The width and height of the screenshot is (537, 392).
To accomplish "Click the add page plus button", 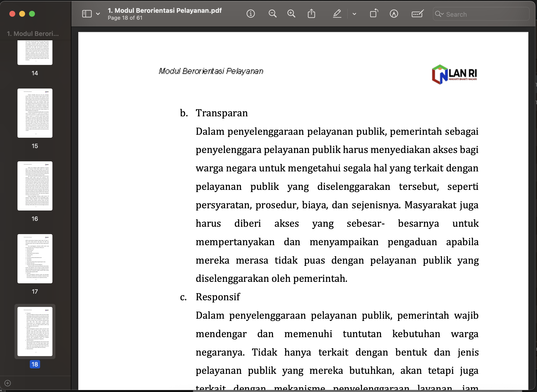I will click(8, 383).
